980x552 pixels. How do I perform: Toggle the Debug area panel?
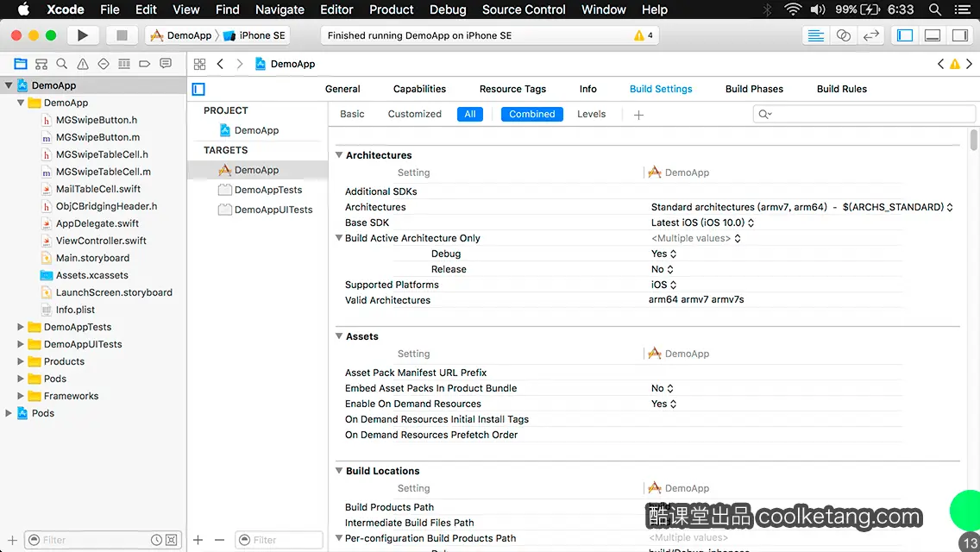coord(933,35)
